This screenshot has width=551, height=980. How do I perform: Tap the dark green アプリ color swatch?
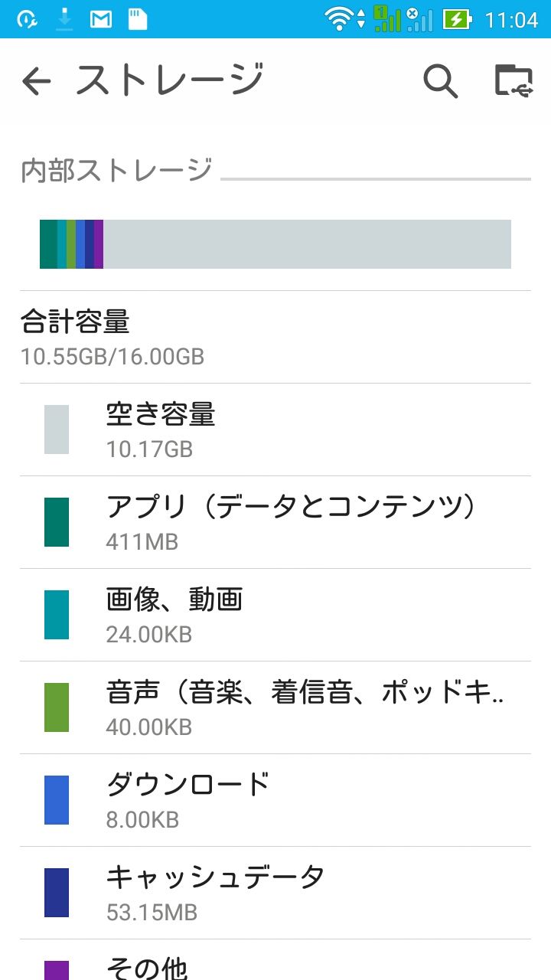tap(57, 522)
